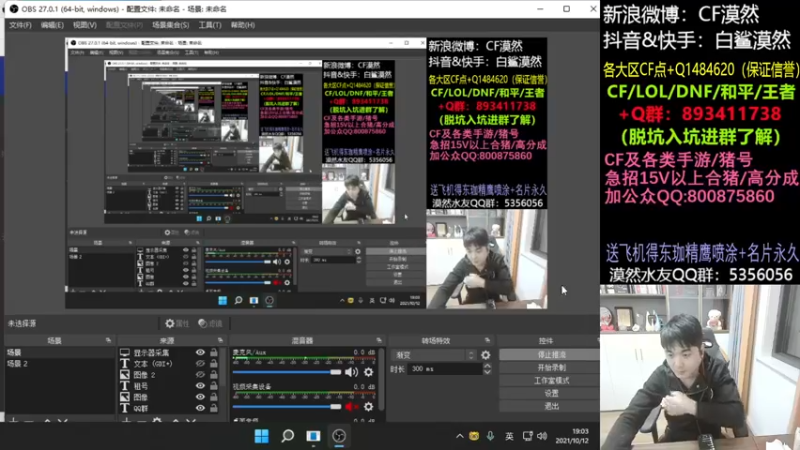Select the 显示器采集 source
Image resolution: width=800 pixels, height=450 pixels.
click(151, 353)
